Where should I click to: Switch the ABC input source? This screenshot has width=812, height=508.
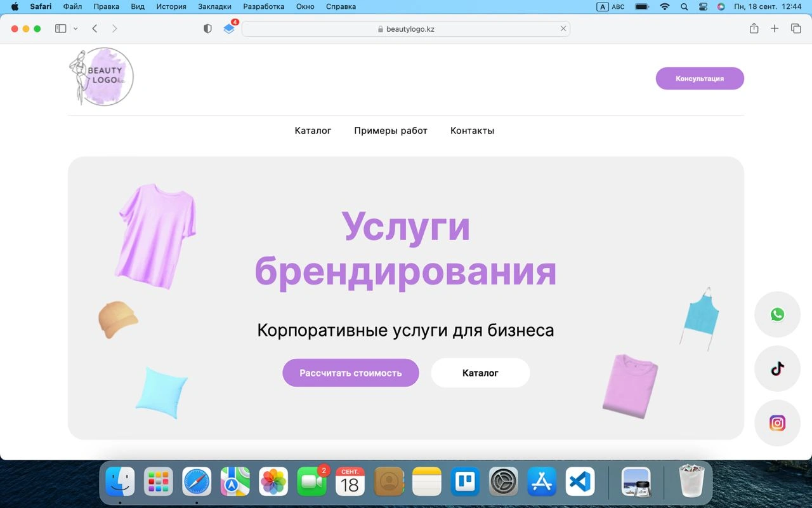pos(611,7)
